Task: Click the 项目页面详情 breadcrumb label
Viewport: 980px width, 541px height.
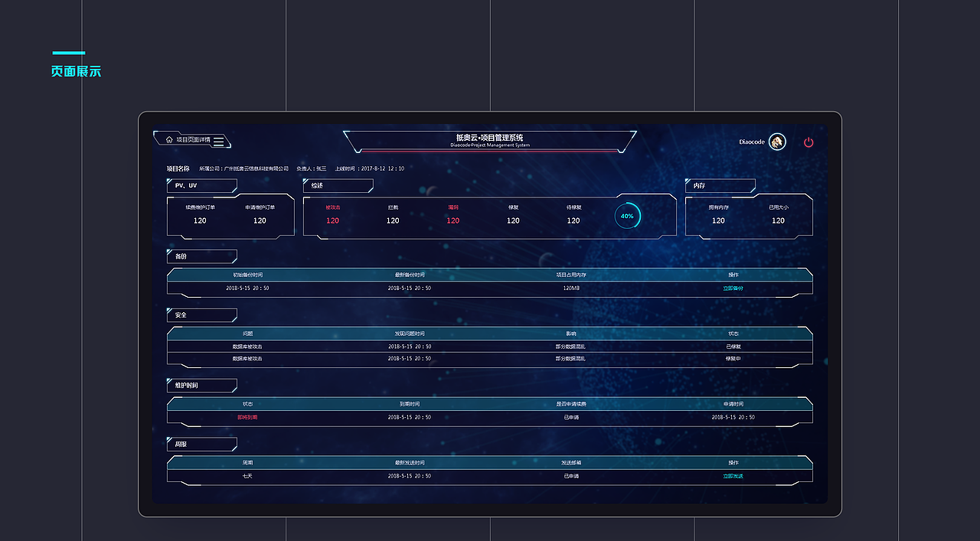Action: tap(193, 140)
